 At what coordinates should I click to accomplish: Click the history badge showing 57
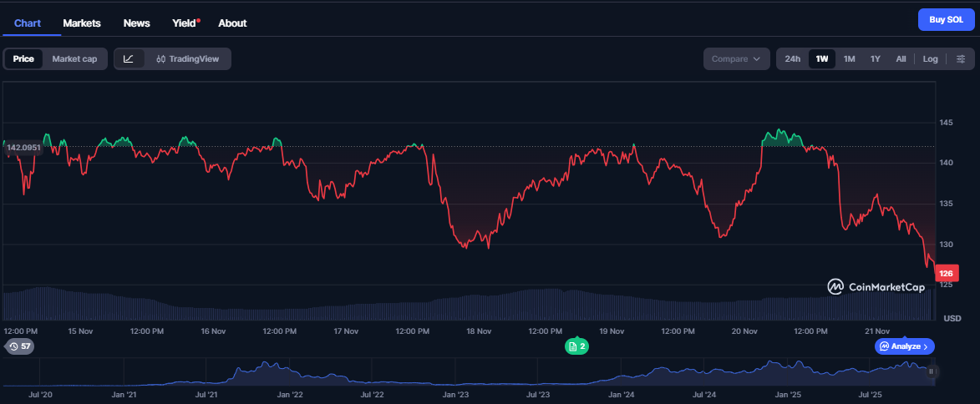[x=19, y=346]
